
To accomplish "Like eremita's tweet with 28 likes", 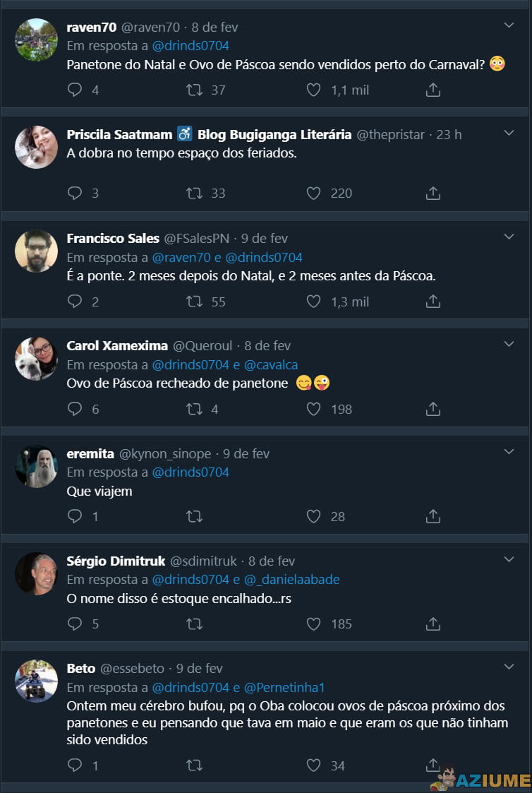I will point(313,516).
